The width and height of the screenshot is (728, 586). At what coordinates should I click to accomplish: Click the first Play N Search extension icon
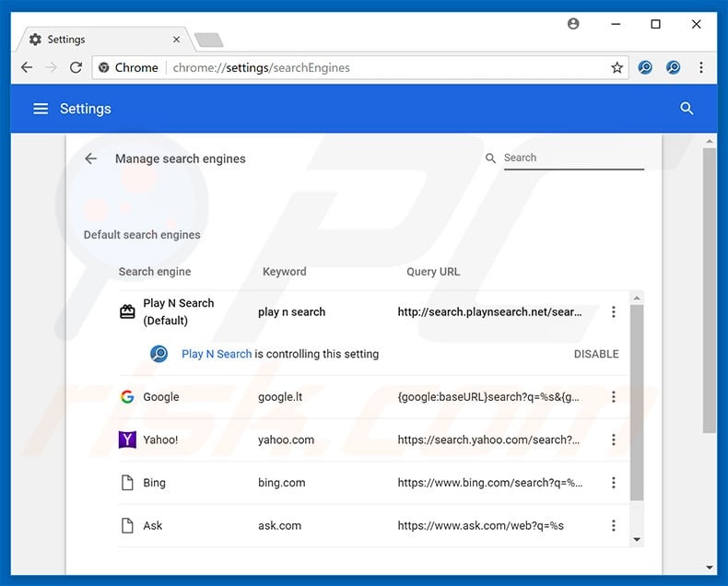[x=645, y=68]
